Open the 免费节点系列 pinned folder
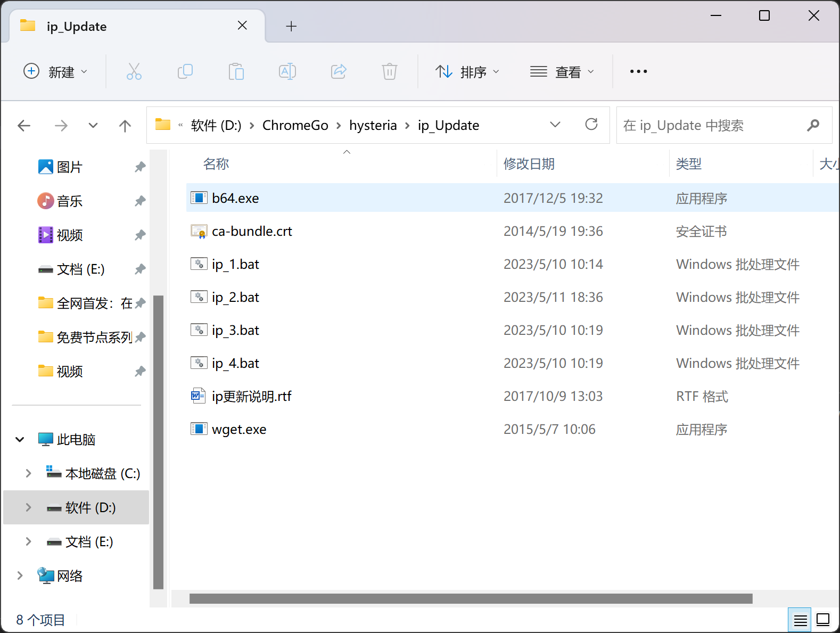 tap(85, 338)
